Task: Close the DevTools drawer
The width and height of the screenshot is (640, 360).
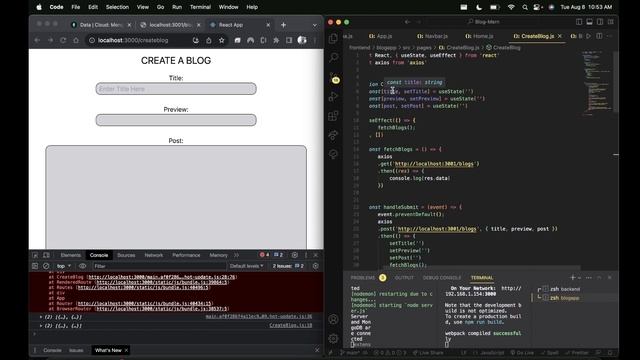Action: (x=317, y=350)
